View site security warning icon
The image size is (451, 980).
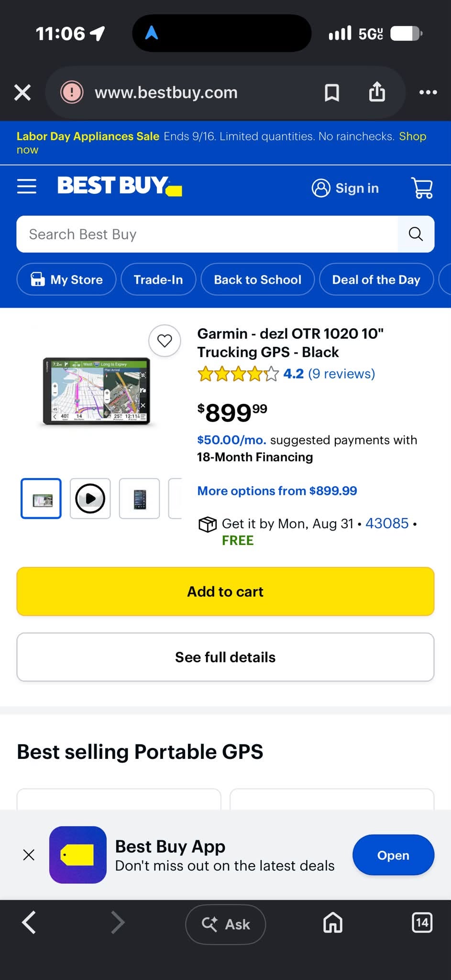click(72, 92)
